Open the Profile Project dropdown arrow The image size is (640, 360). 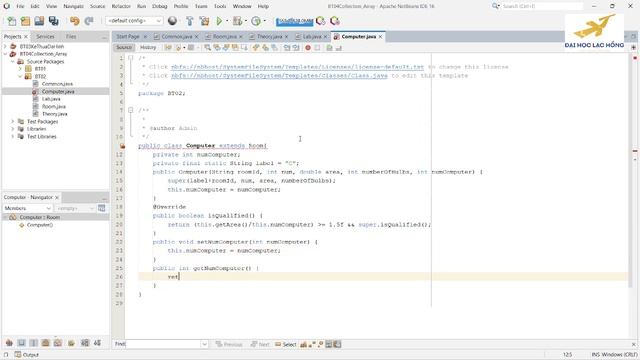click(x=264, y=21)
